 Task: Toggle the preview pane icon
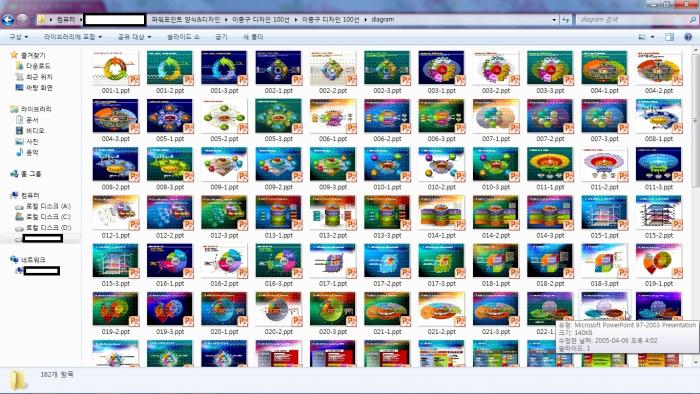(669, 37)
